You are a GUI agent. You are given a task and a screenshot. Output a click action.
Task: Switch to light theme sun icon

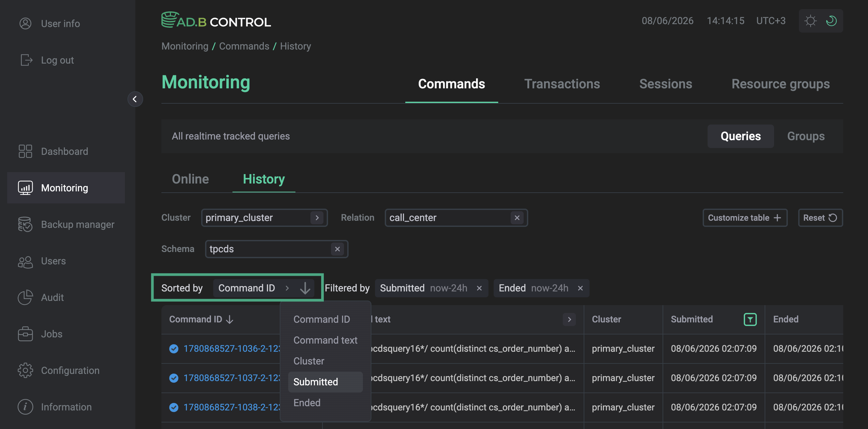coord(810,21)
